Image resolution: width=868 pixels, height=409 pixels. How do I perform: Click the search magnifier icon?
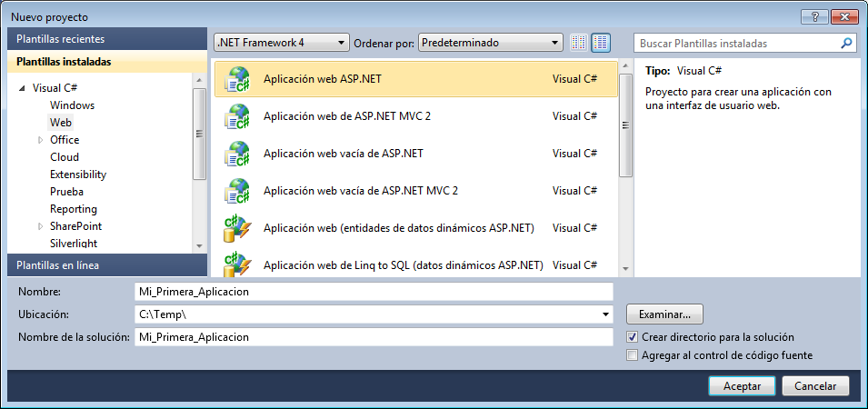pos(846,43)
